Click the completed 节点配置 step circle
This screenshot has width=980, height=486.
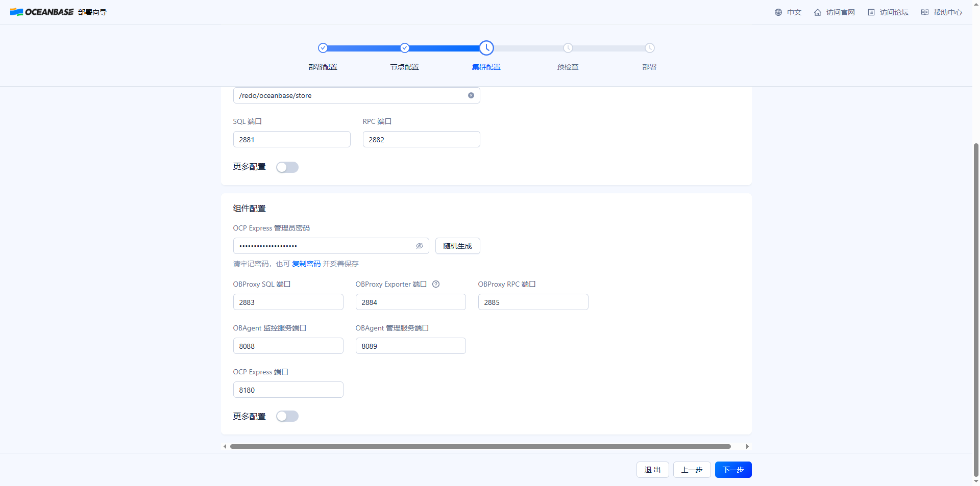[405, 48]
